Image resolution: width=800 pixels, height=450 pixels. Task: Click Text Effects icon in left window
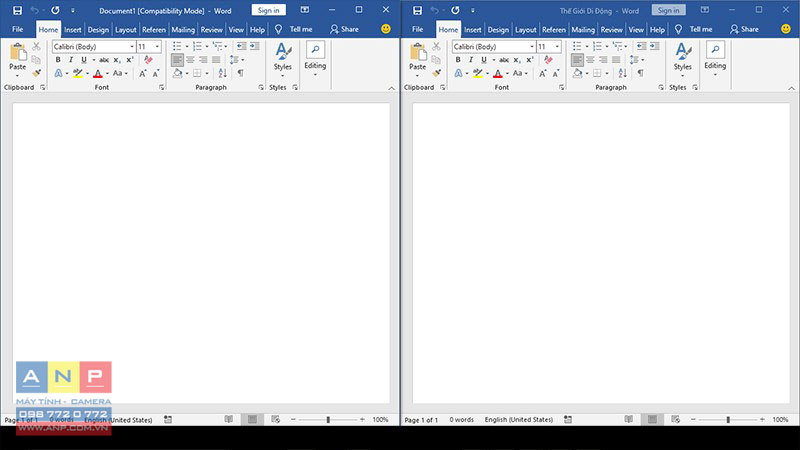click(x=59, y=73)
